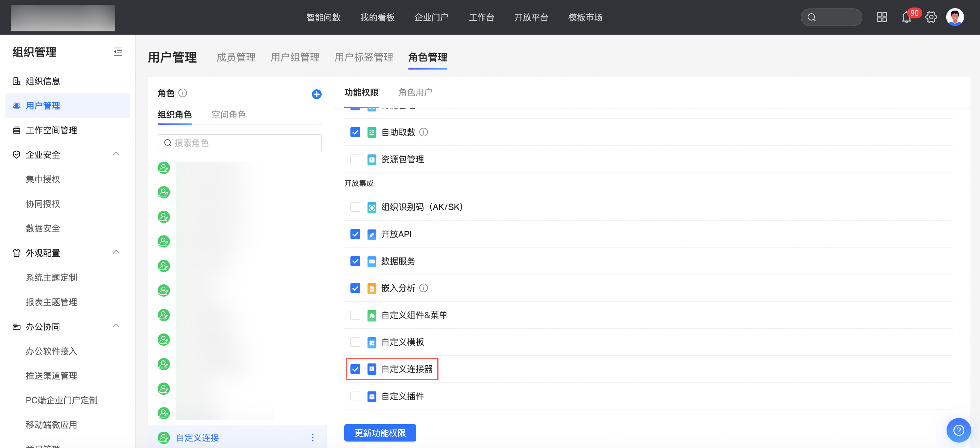This screenshot has height=448, width=980.
Task: Open the apps grid icon in header
Action: (x=882, y=17)
